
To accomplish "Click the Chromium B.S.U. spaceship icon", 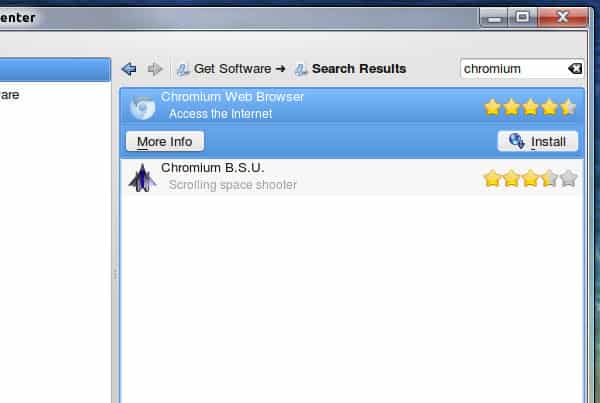I will [142, 178].
